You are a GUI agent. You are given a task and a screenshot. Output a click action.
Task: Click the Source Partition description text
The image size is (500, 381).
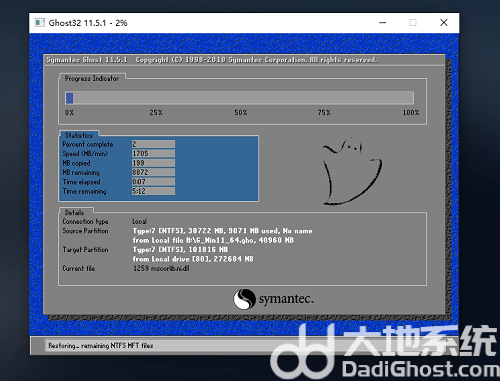(222, 235)
